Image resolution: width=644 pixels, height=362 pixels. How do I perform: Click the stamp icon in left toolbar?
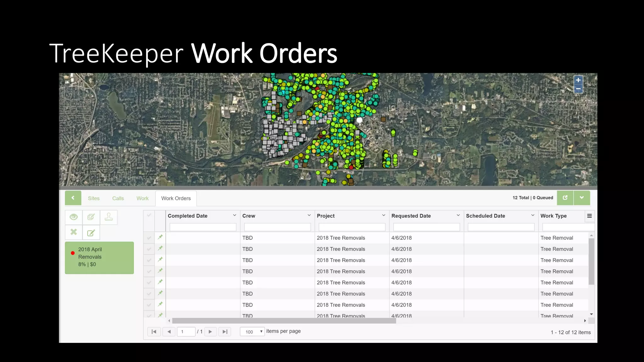point(108,217)
